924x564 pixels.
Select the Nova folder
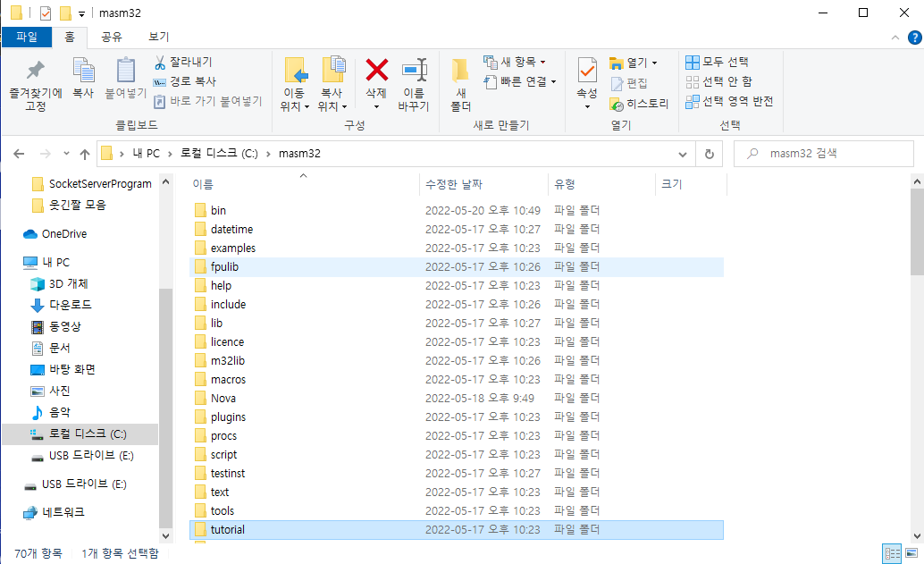click(457, 399)
